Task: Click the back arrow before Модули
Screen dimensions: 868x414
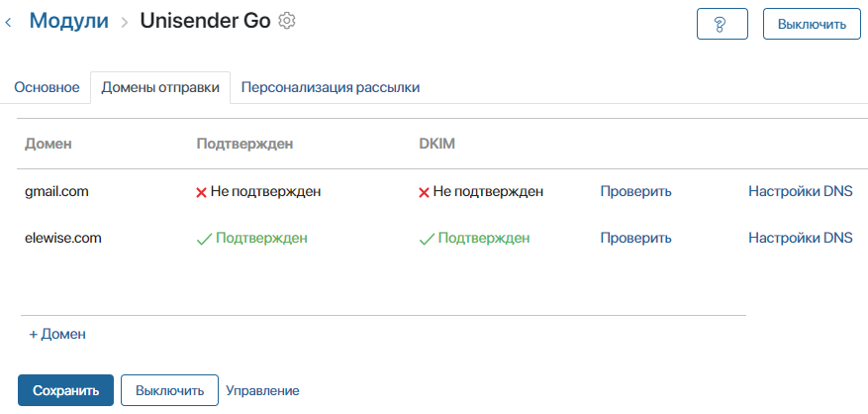Action: [8, 23]
